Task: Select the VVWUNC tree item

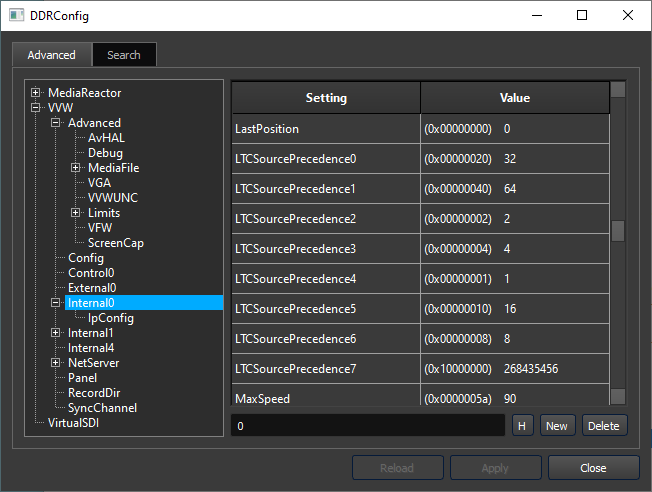Action: click(113, 198)
